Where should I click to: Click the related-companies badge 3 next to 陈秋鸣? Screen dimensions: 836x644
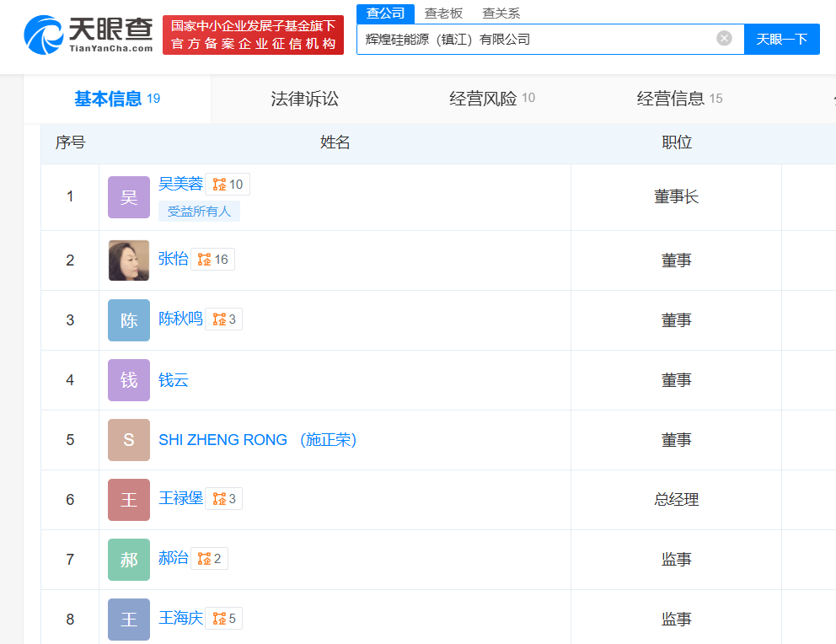pyautogui.click(x=224, y=319)
